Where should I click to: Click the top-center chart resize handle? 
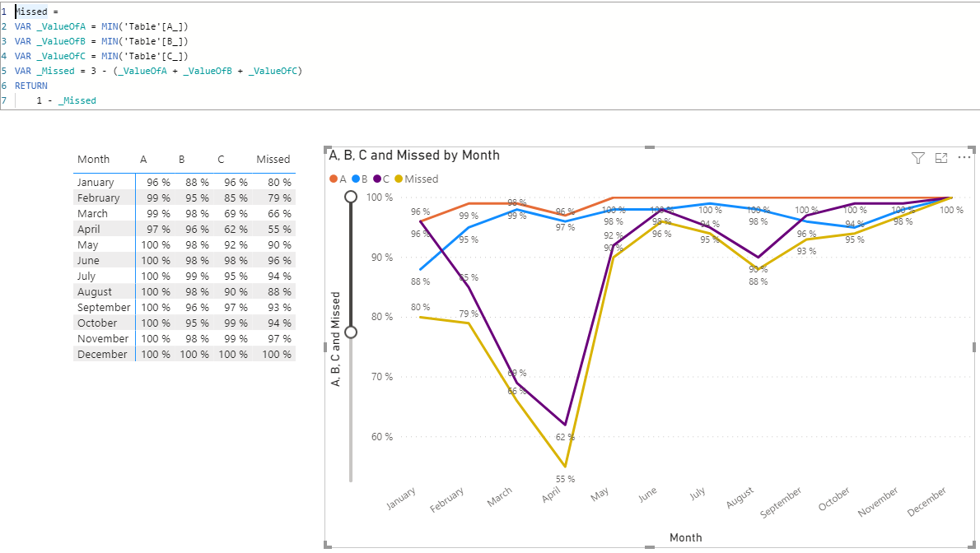pos(650,147)
